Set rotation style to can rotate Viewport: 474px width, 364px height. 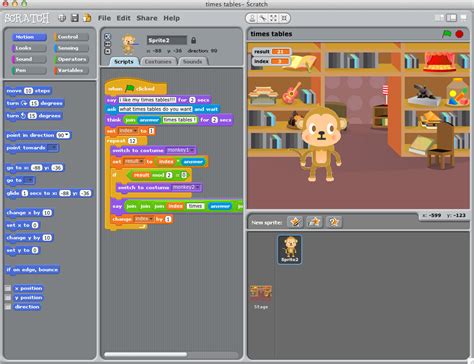(x=107, y=36)
